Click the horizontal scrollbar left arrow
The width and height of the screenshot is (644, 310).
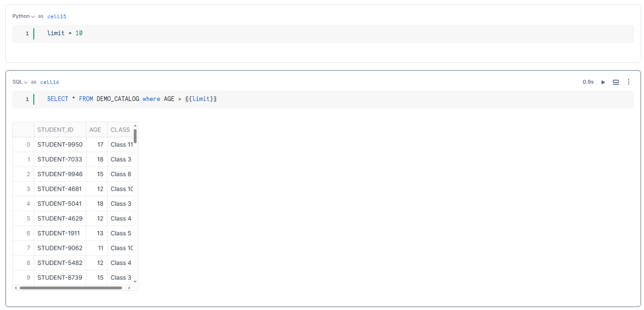pos(15,287)
